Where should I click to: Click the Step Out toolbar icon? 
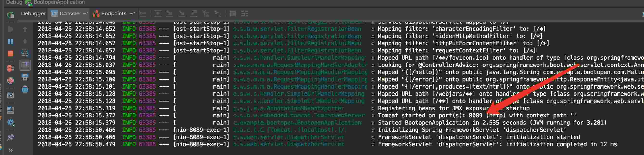point(194,13)
